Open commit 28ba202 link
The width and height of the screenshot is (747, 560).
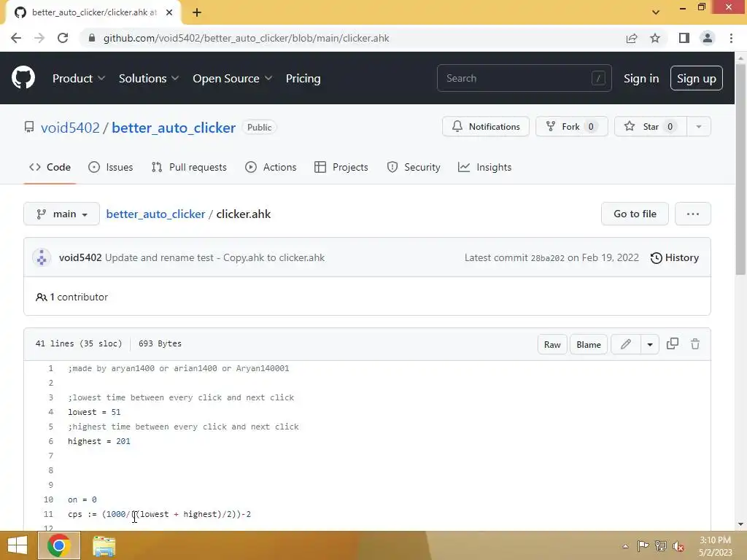tap(547, 258)
